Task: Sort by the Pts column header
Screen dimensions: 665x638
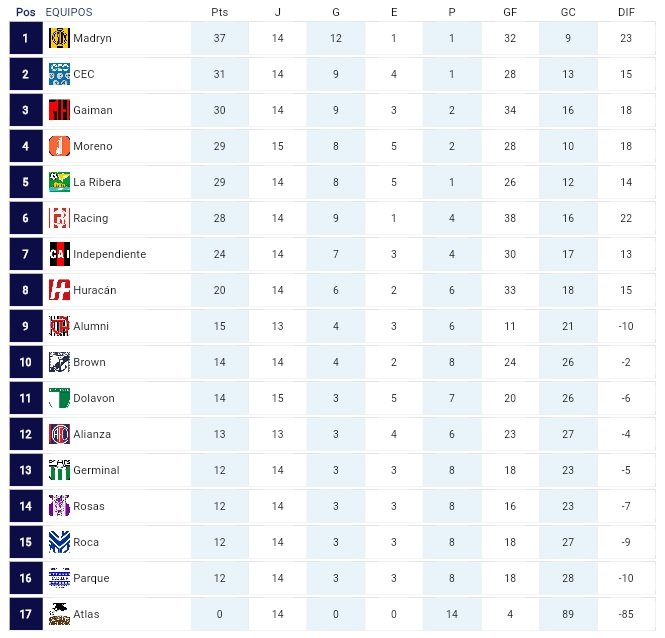Action: 219,12
